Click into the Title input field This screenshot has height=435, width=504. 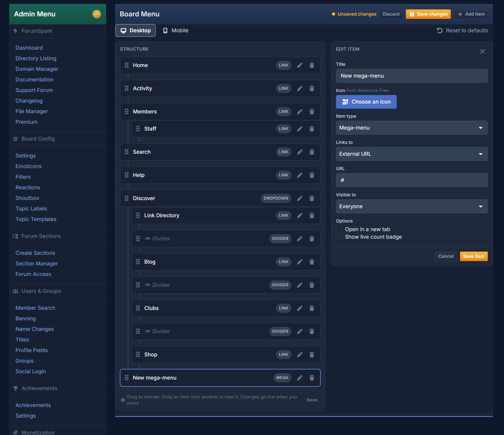412,76
